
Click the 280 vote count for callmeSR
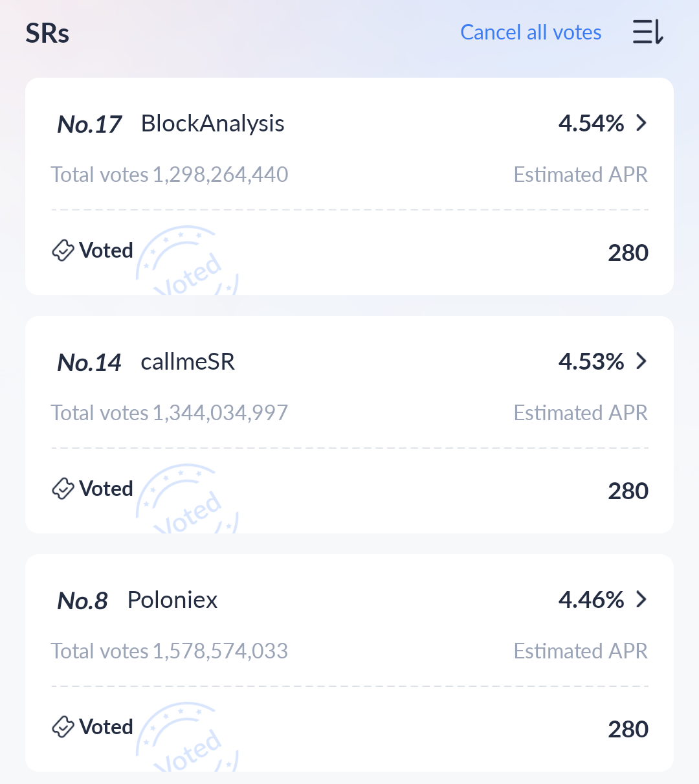click(x=628, y=491)
